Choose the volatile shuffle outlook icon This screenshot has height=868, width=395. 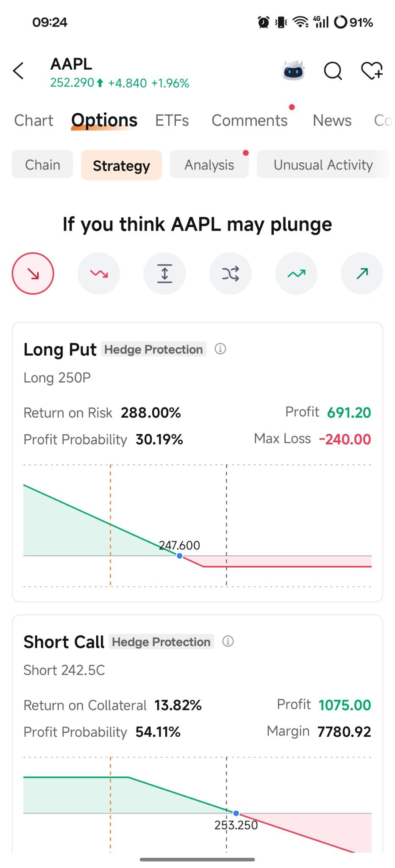(231, 273)
